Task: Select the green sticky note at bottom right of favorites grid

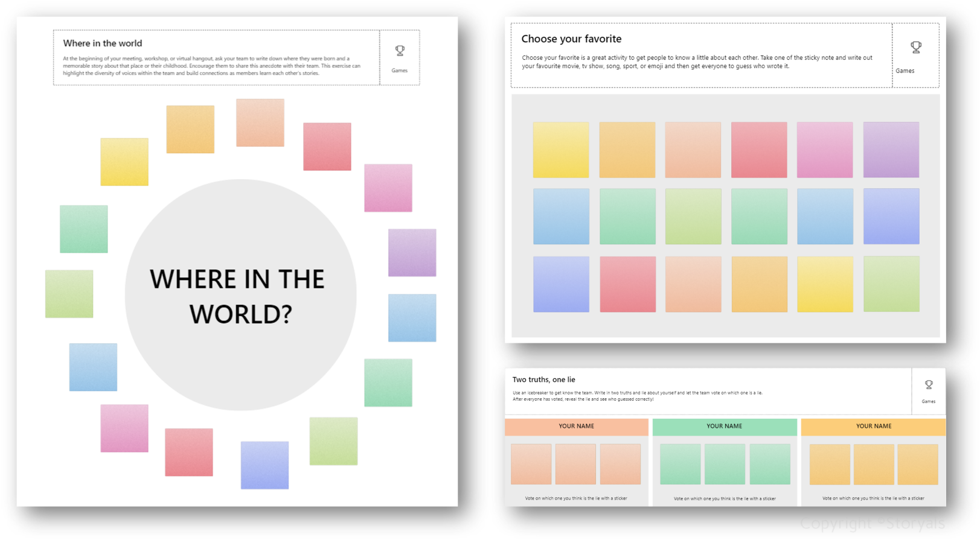Action: pyautogui.click(x=891, y=284)
